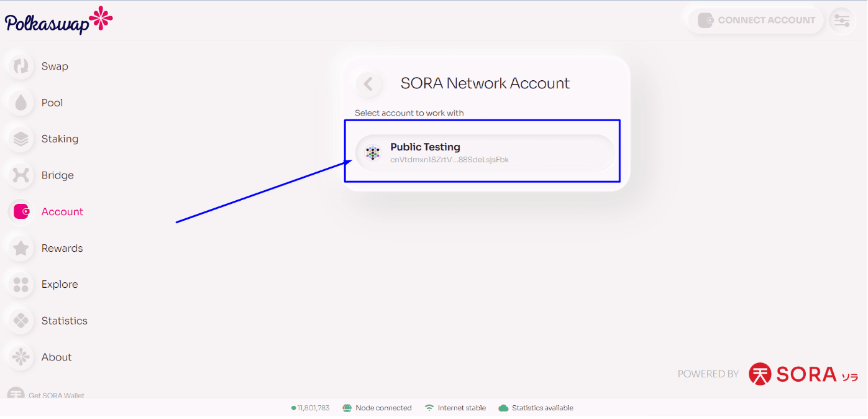Click the Polkaswap logo
868x419 pixels.
click(59, 21)
